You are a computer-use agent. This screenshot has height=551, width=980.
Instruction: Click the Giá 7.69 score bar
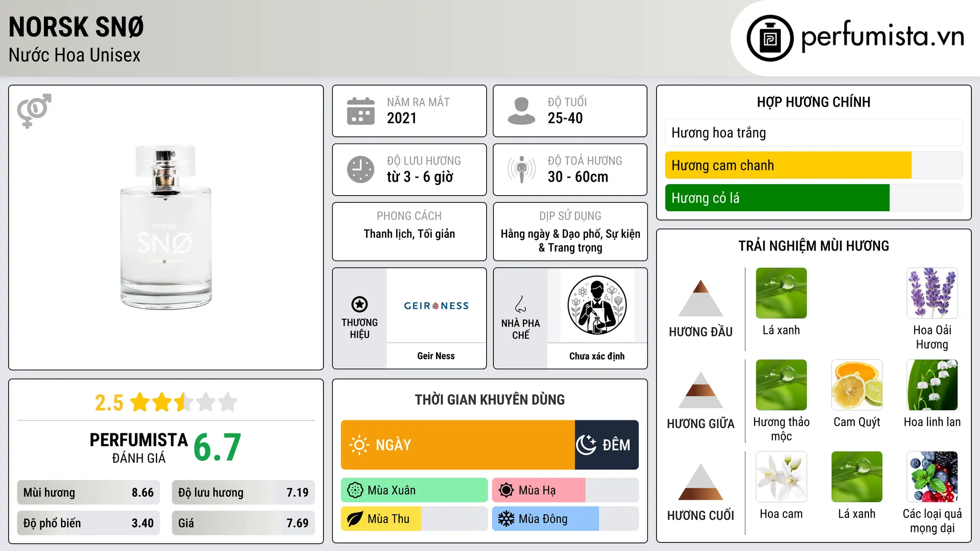tap(244, 523)
